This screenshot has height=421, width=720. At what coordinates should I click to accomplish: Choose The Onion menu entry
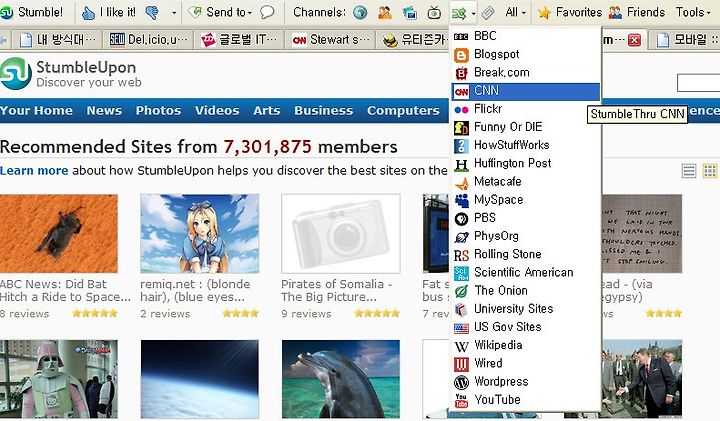click(x=526, y=291)
